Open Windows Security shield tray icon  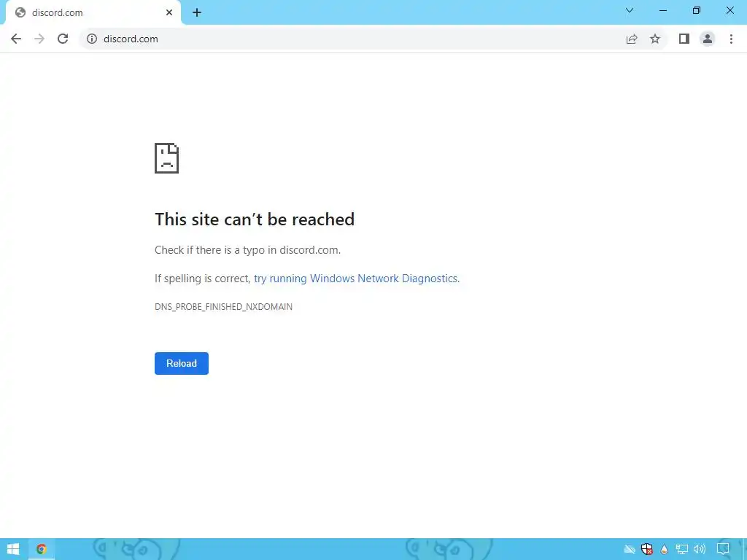[646, 550]
